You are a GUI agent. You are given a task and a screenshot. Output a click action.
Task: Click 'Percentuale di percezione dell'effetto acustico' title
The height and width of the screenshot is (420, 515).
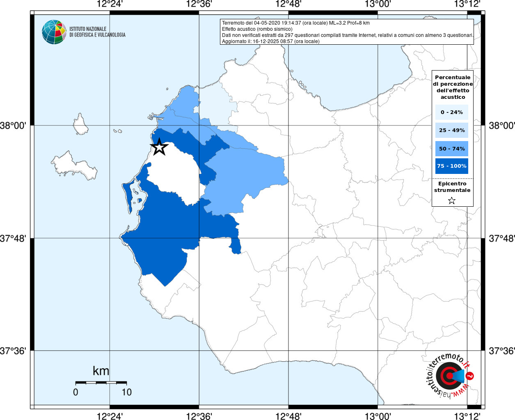(453, 87)
